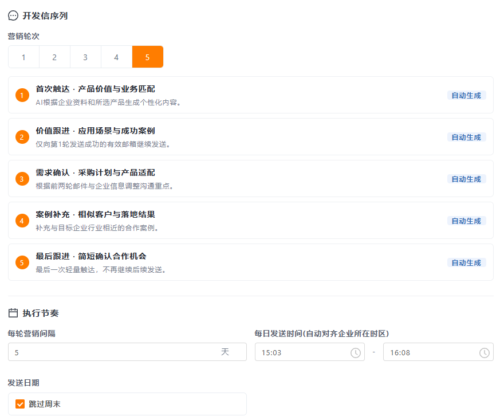This screenshot has height=420, width=504.
Task: Click orange step badge 5 for 最后跟进
Action: point(22,262)
